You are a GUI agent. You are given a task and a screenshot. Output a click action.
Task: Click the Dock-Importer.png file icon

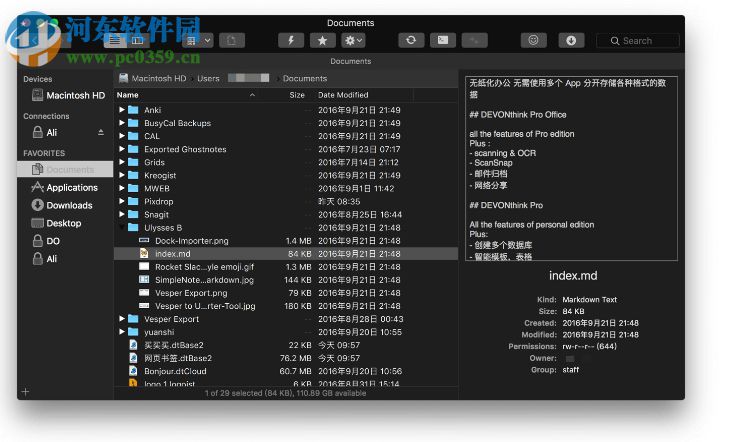pos(144,240)
